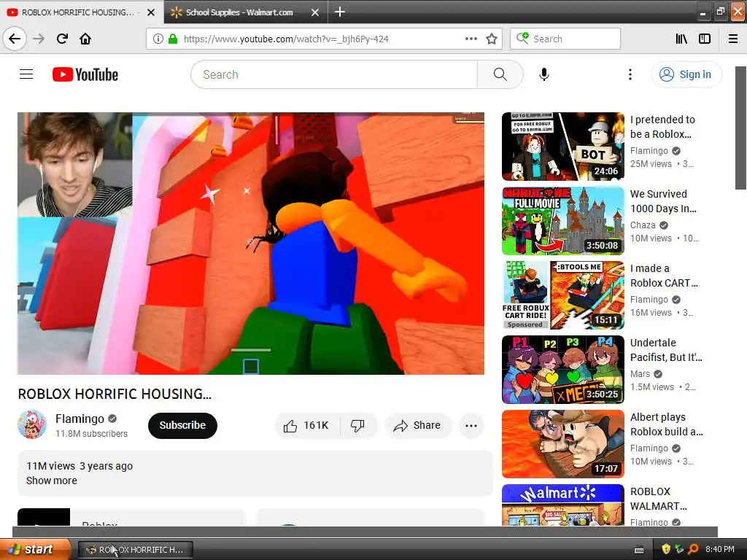Click the green padlock security icon
This screenshot has height=560, width=747.
pyautogui.click(x=173, y=39)
